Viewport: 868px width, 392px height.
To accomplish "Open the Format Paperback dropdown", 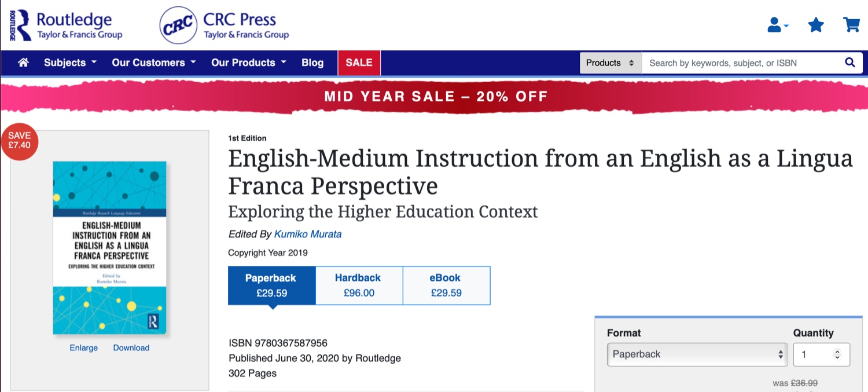I will point(697,354).
